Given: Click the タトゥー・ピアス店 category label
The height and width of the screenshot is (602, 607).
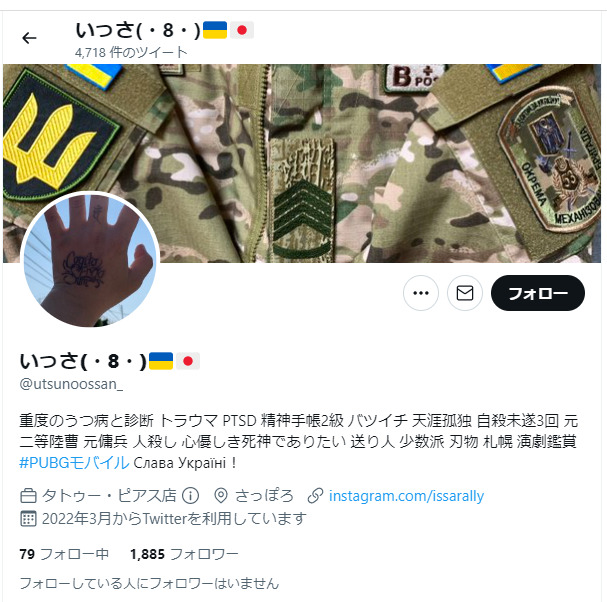Looking at the screenshot, I should 109,496.
